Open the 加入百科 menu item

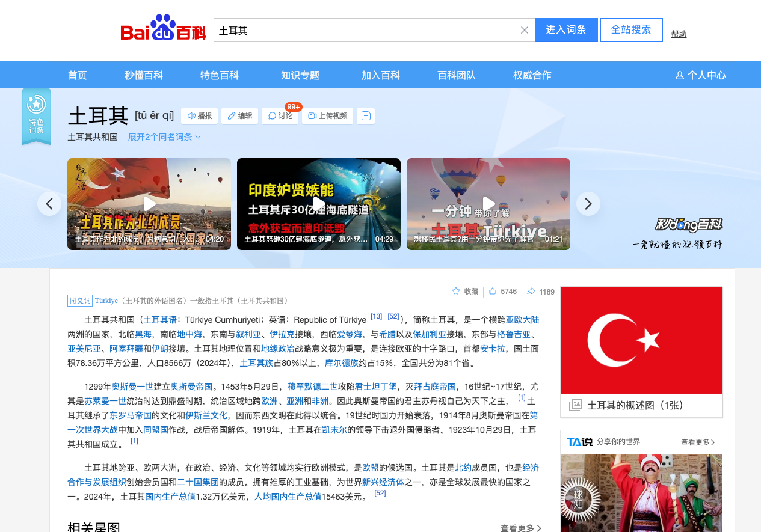pos(381,75)
